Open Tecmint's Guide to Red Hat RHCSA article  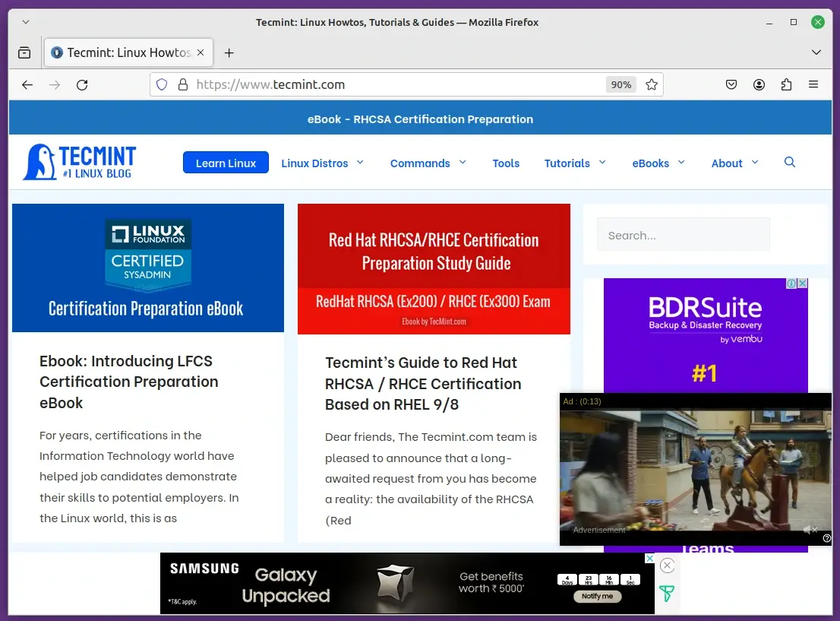coord(423,383)
